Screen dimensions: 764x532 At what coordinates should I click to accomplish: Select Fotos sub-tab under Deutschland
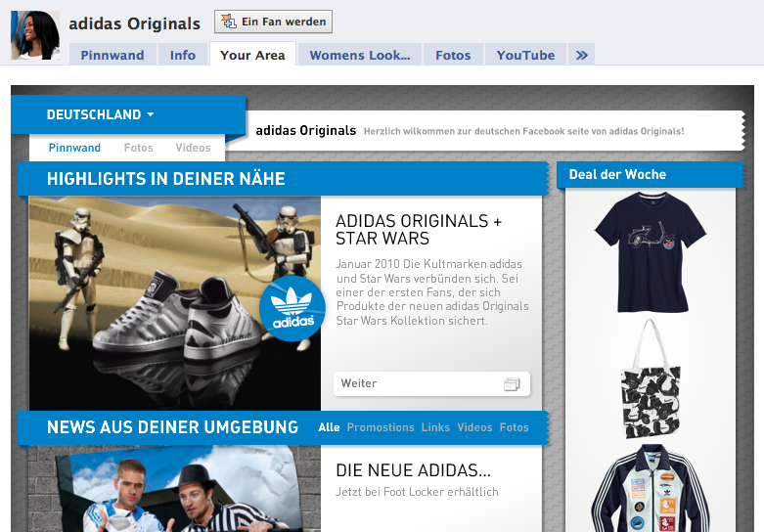(x=138, y=148)
